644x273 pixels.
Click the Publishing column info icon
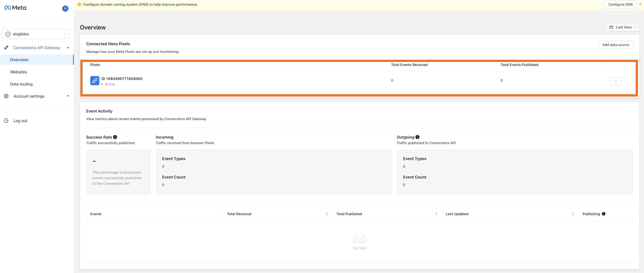point(604,214)
